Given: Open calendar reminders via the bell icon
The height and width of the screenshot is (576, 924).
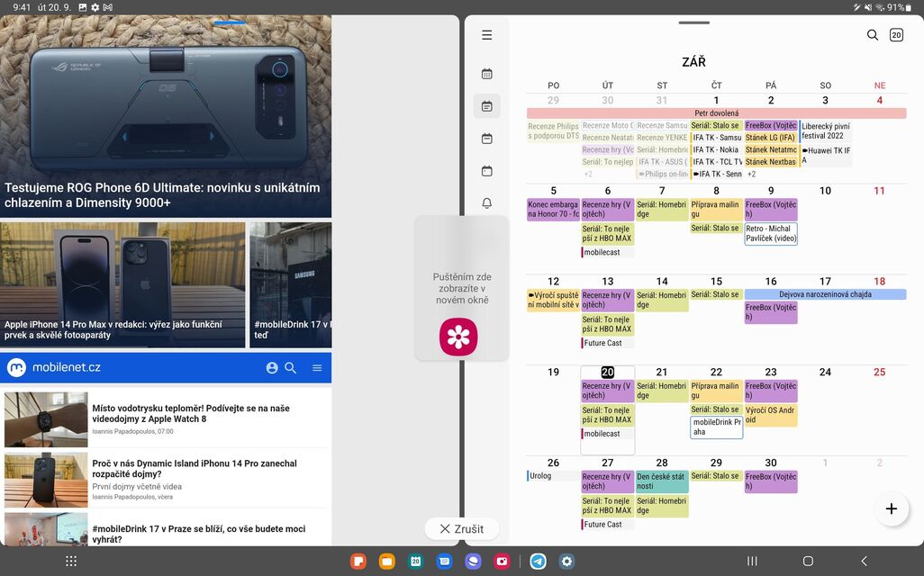Looking at the screenshot, I should click(486, 202).
